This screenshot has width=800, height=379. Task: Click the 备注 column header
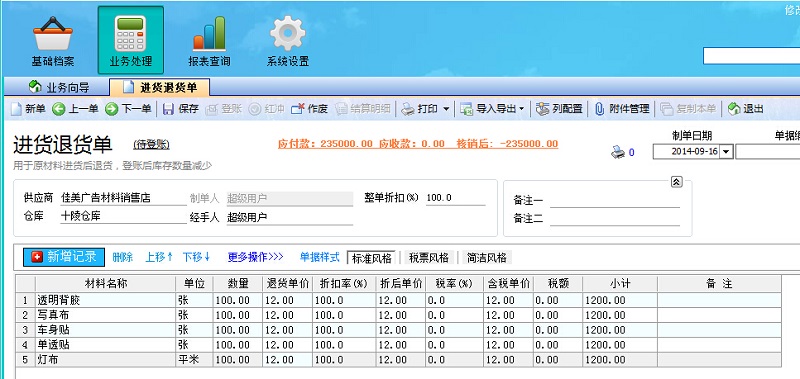[x=719, y=284]
